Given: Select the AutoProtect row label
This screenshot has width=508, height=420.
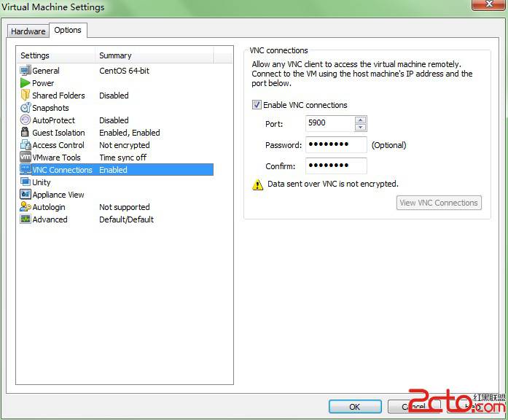Looking at the screenshot, I should pos(53,120).
